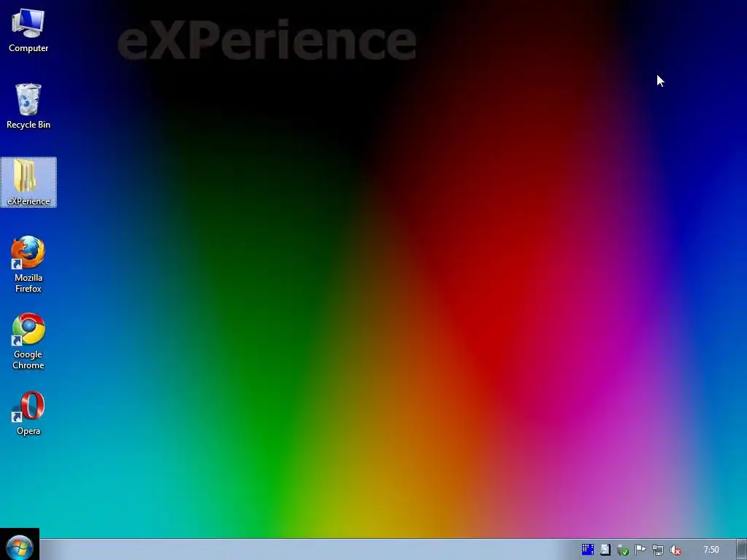This screenshot has height=560, width=747.
Task: Click the Safely Remove Hardware tray icon
Action: pyautogui.click(x=622, y=550)
